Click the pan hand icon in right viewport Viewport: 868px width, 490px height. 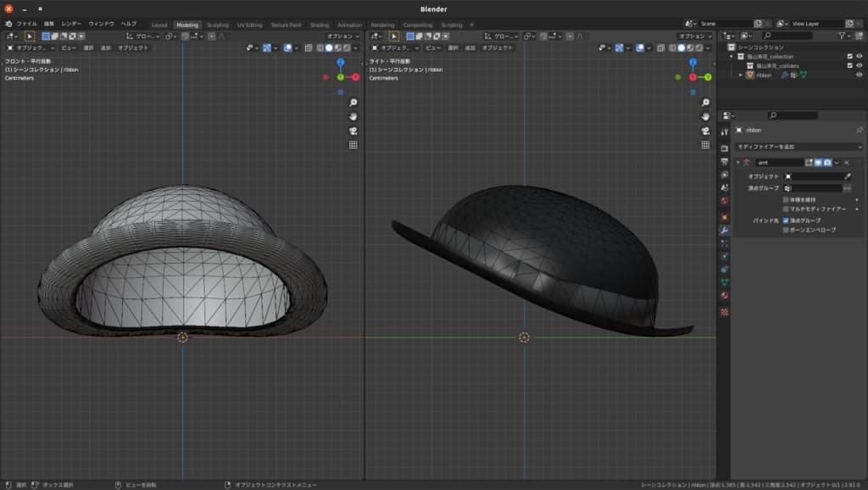(705, 116)
